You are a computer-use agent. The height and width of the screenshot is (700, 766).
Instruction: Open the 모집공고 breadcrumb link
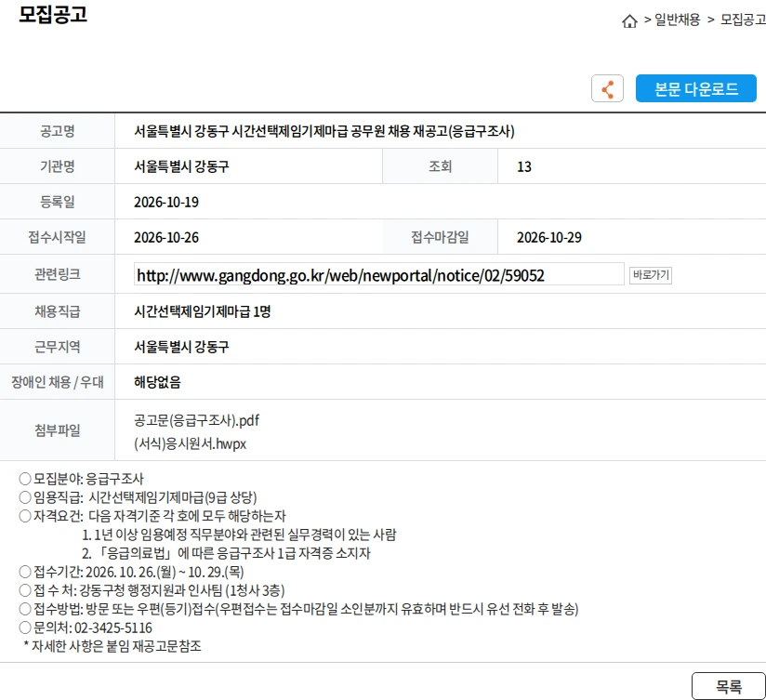[743, 20]
